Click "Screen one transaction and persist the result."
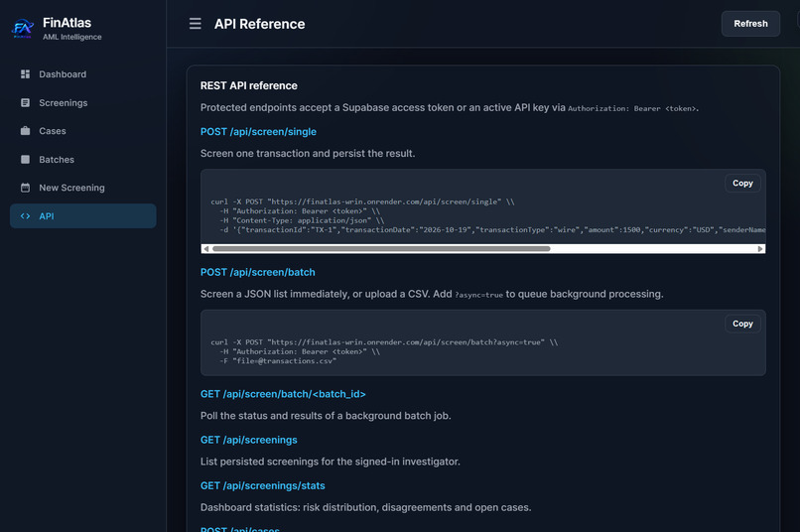The image size is (800, 532). tap(308, 154)
